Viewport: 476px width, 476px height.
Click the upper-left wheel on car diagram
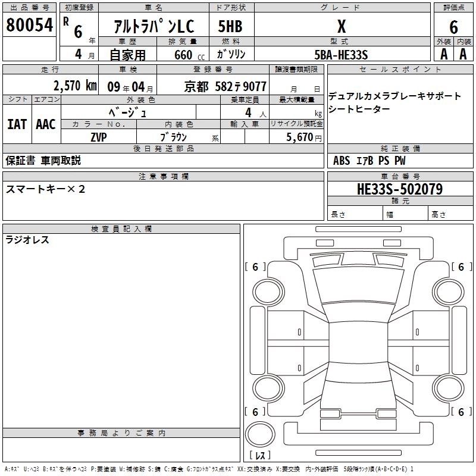267,290
